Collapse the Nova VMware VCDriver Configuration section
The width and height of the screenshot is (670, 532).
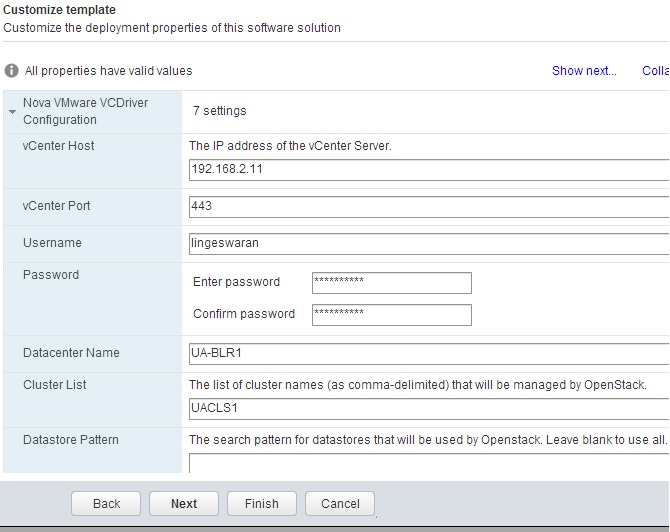click(x=12, y=112)
